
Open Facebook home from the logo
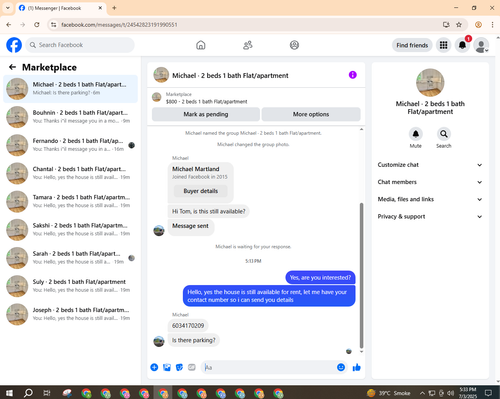[14, 45]
